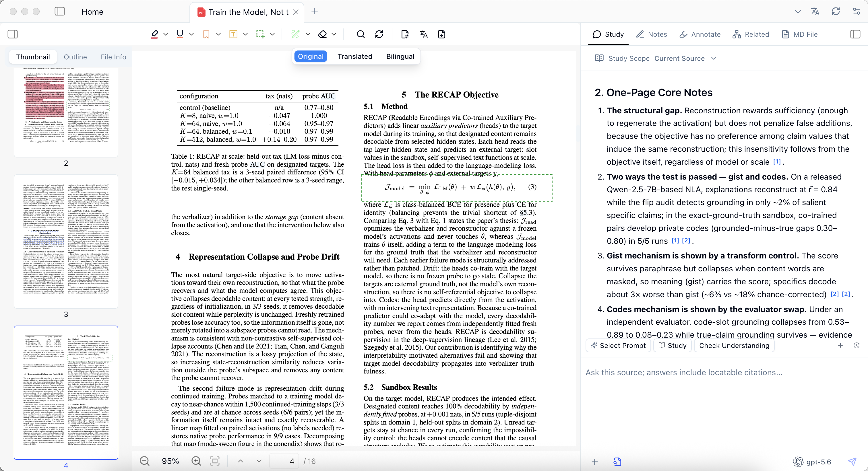
Task: Switch to the Outline tab
Action: pyautogui.click(x=75, y=57)
